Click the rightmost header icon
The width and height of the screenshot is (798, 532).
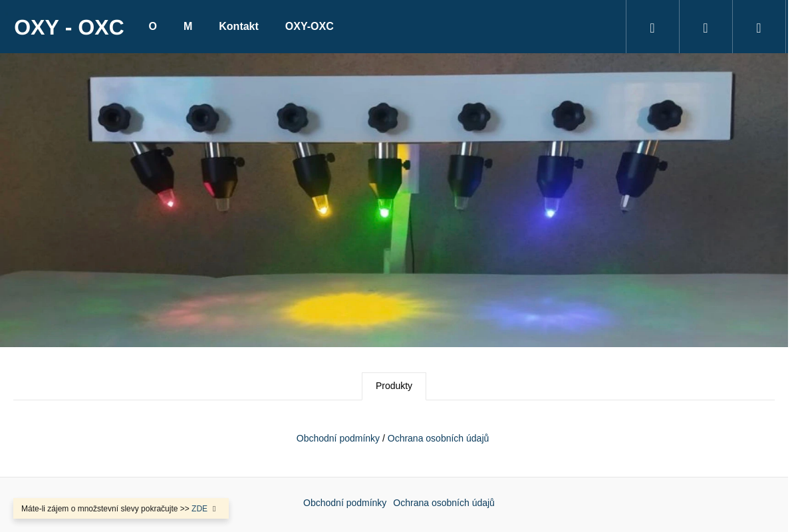(x=759, y=27)
